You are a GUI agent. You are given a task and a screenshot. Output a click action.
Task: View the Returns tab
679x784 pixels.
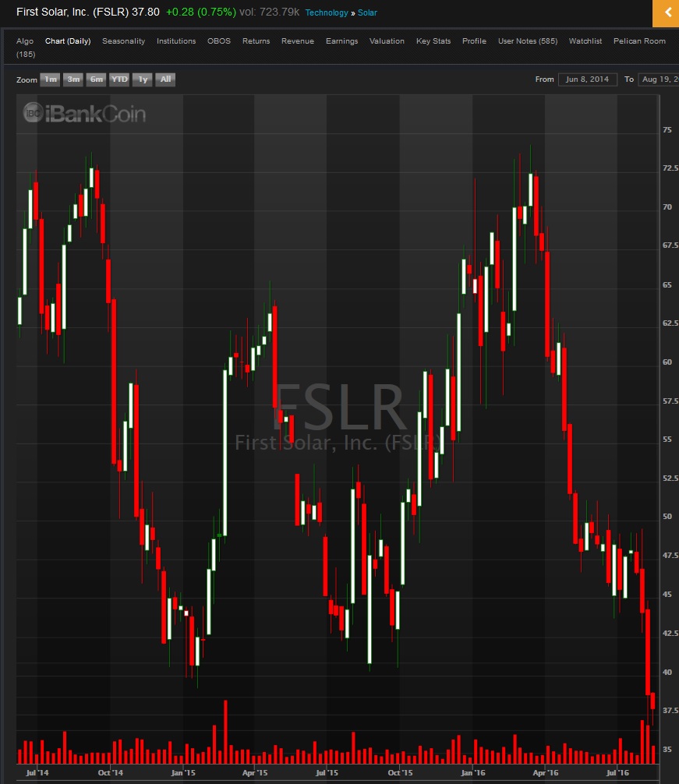pyautogui.click(x=256, y=41)
